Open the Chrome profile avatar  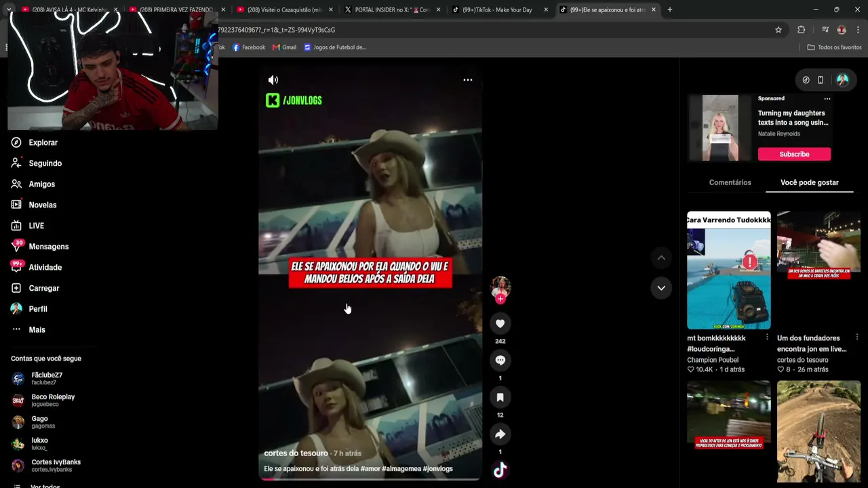click(842, 30)
